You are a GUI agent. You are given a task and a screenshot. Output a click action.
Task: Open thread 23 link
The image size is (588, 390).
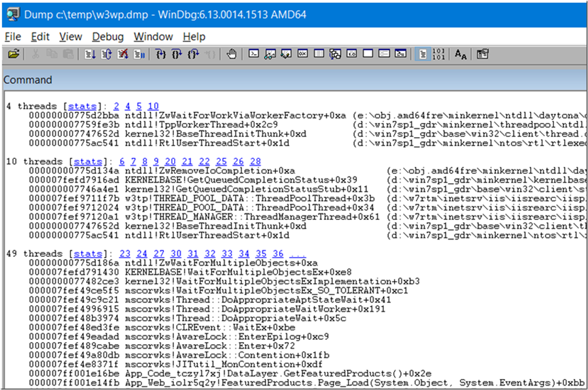coord(125,254)
